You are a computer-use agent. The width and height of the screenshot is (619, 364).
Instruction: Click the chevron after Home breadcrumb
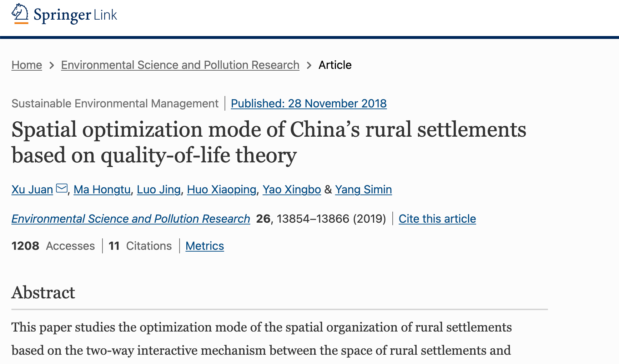tap(52, 65)
